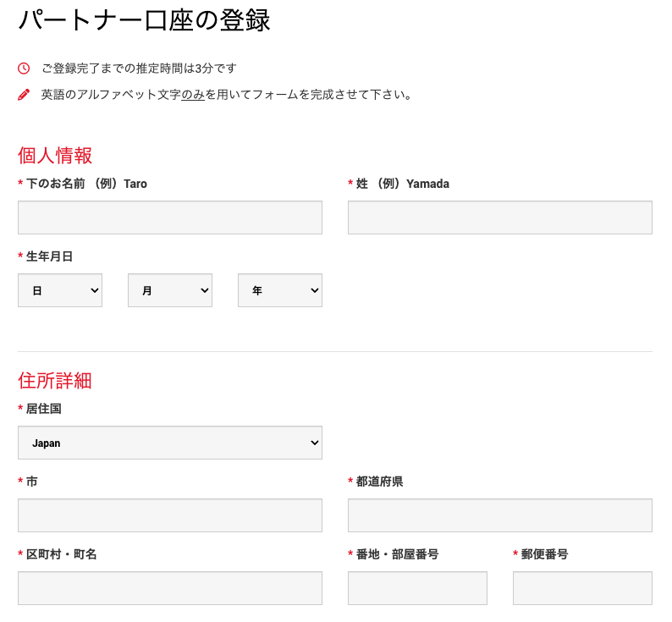
Task: Click the underlined のみ text
Action: click(193, 95)
